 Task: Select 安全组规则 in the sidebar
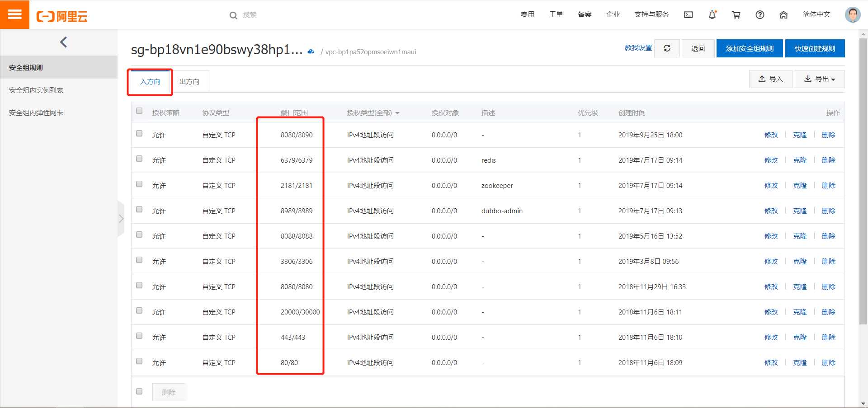tap(59, 67)
